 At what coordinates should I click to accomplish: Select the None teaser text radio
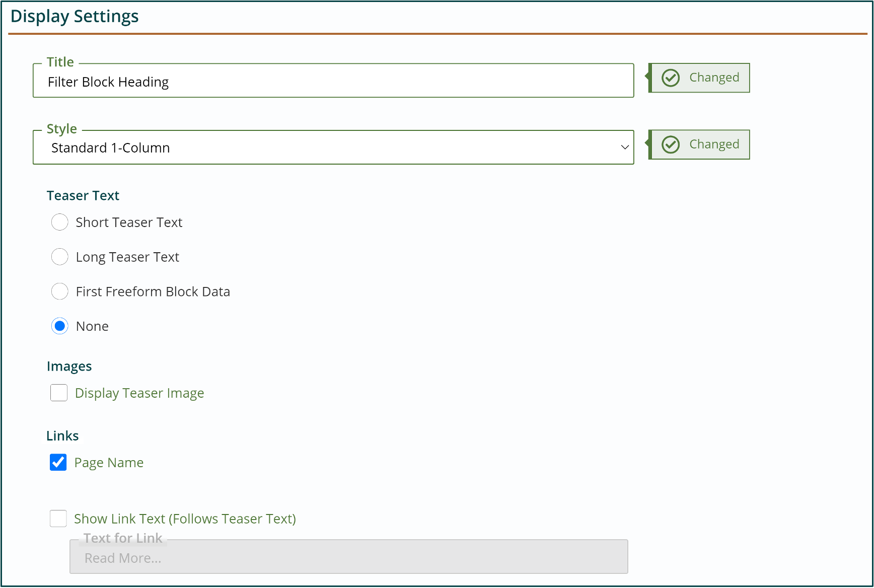(60, 326)
